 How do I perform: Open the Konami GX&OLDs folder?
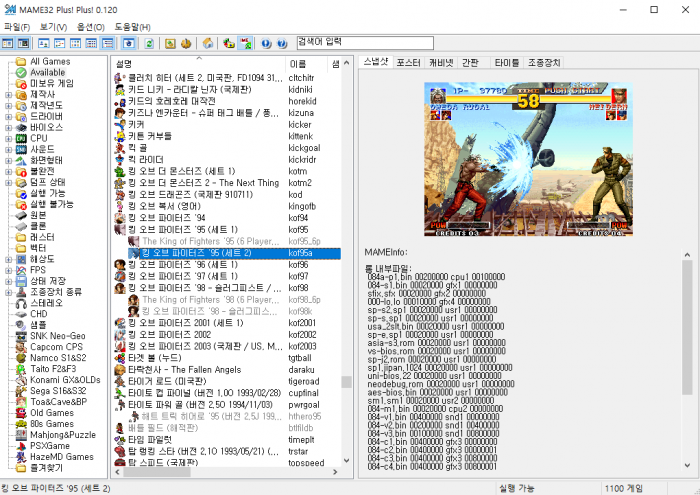(65, 380)
